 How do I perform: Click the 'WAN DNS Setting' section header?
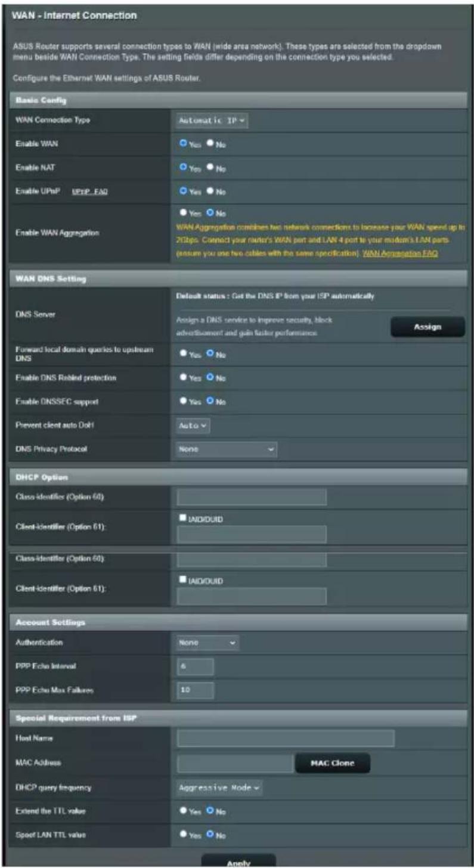237,279
